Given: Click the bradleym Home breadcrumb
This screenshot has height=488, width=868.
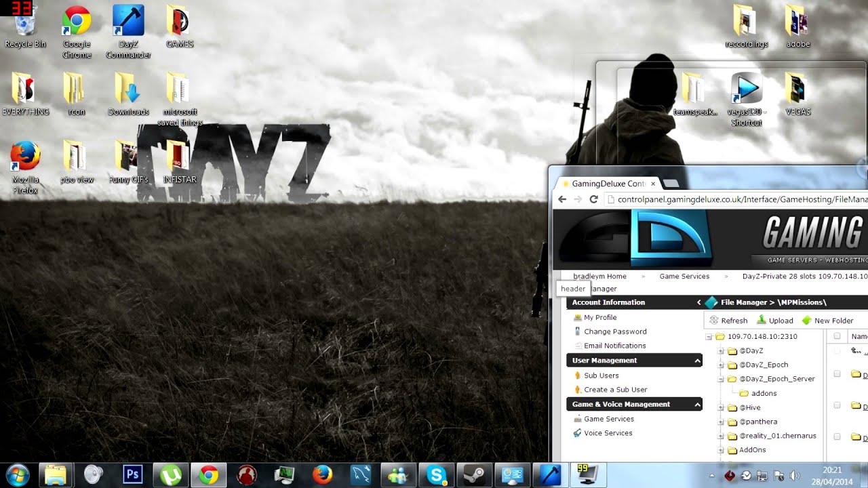Looking at the screenshot, I should (599, 277).
